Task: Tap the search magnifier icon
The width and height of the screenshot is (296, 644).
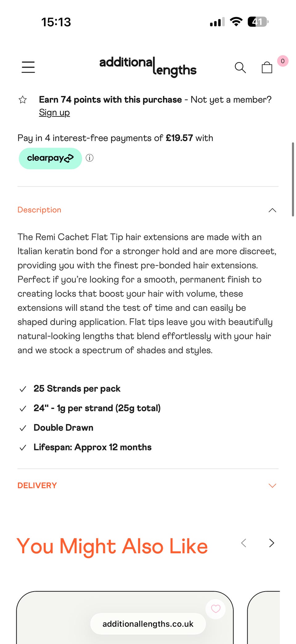Action: point(240,67)
